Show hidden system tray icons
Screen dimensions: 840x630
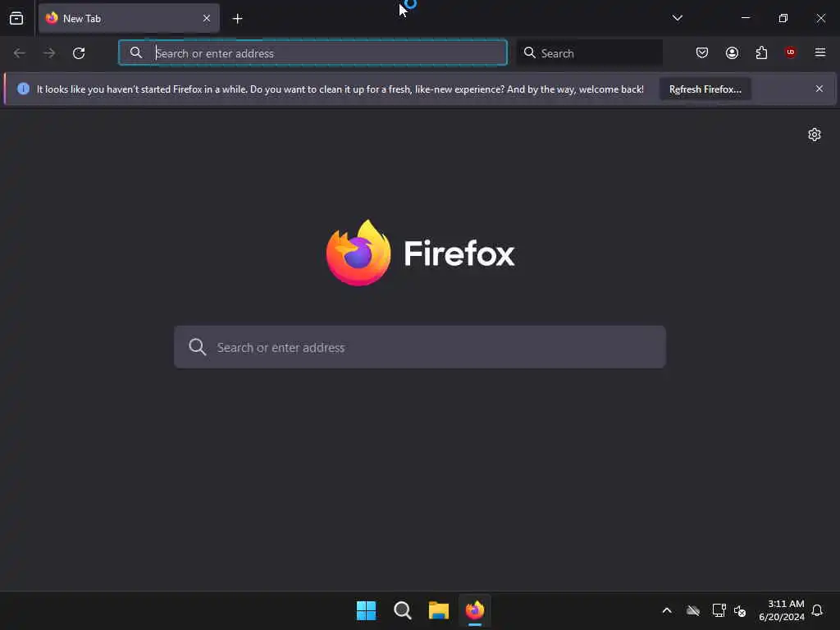click(x=667, y=610)
